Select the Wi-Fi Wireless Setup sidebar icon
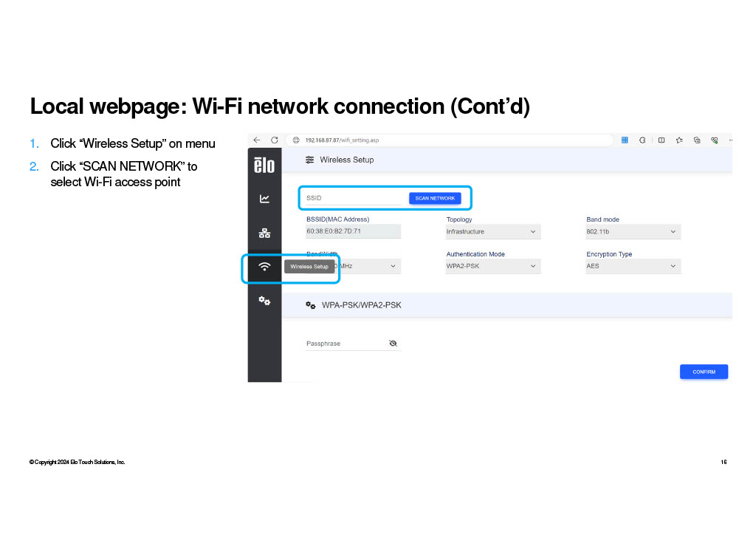This screenshot has width=756, height=535. (x=264, y=266)
